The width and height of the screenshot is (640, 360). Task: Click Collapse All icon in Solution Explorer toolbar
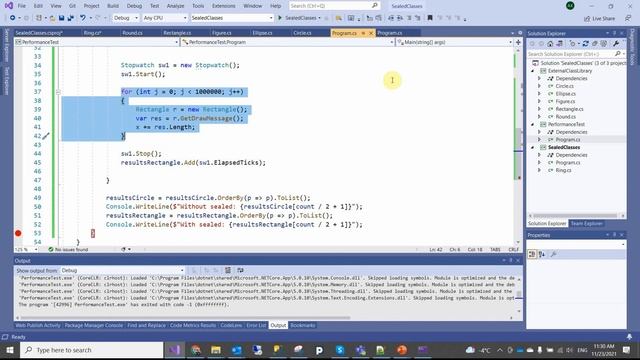pyautogui.click(x=595, y=44)
